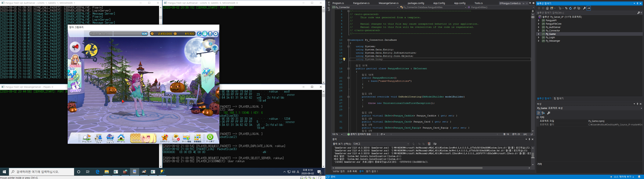Open MYルーム house icon
Screen dimensions: 644x179
(121, 138)
